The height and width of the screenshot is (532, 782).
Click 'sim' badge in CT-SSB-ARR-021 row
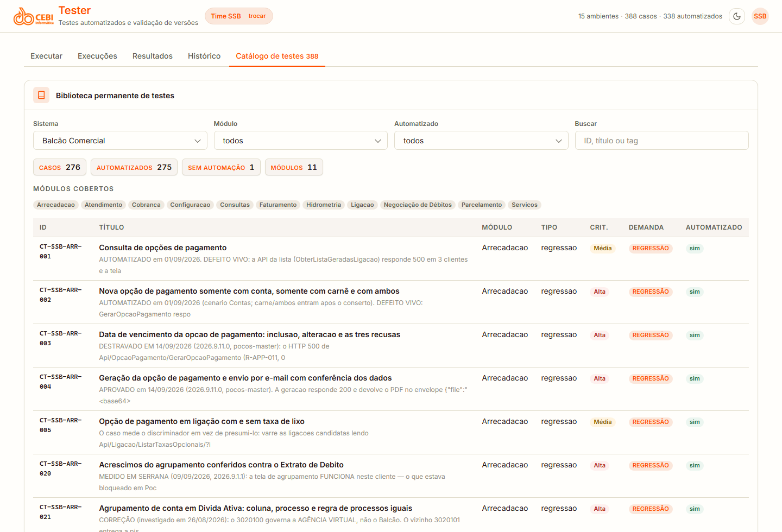tap(695, 509)
